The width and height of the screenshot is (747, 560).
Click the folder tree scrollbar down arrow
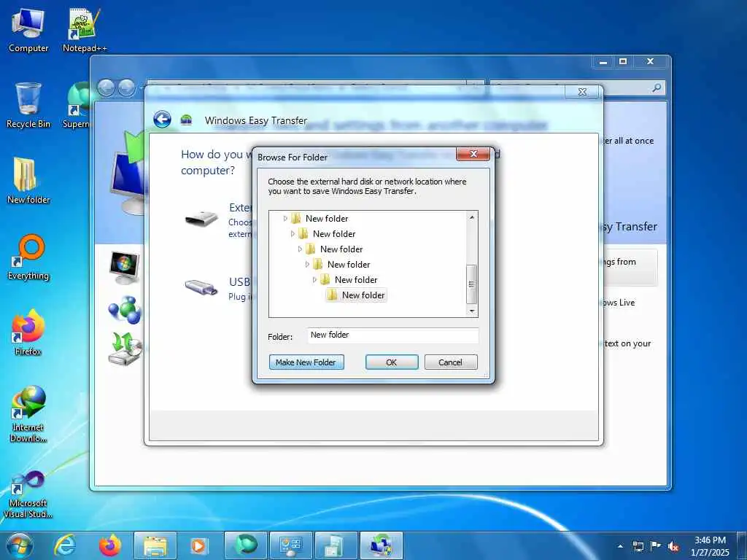click(x=472, y=311)
